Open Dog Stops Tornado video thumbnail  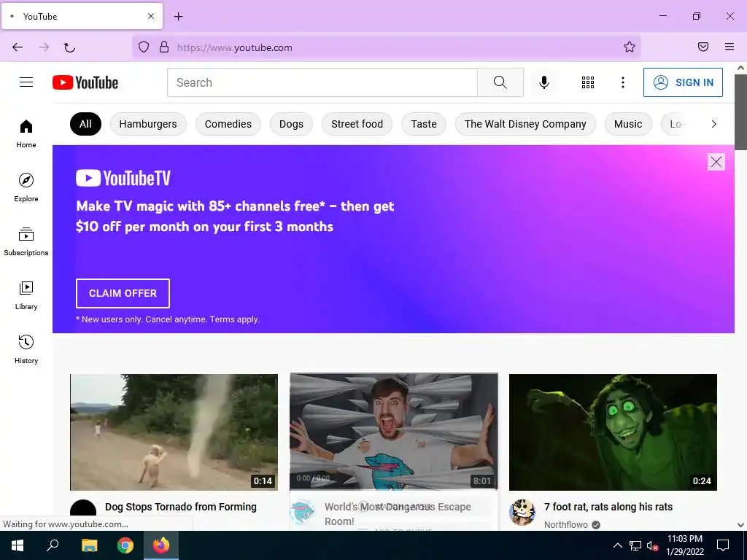(x=174, y=432)
